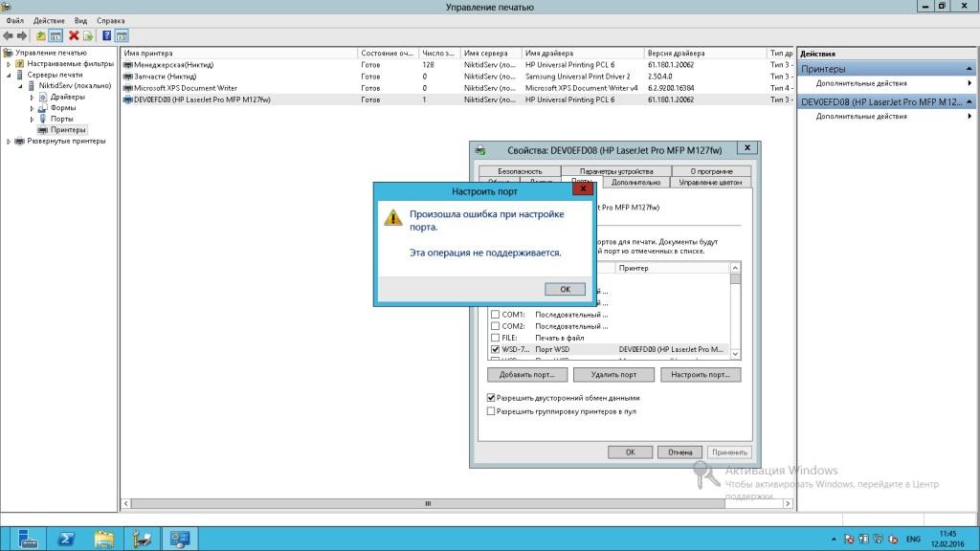The height and width of the screenshot is (551, 980).
Task: Enable Разрешить группировку принтеров в пул
Action: point(491,411)
